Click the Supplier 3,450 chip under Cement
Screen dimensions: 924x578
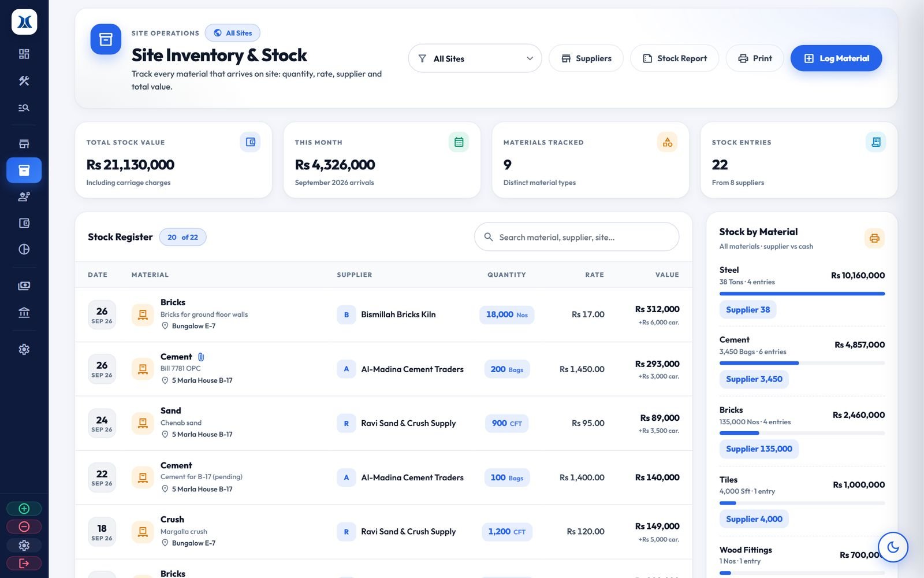click(754, 379)
